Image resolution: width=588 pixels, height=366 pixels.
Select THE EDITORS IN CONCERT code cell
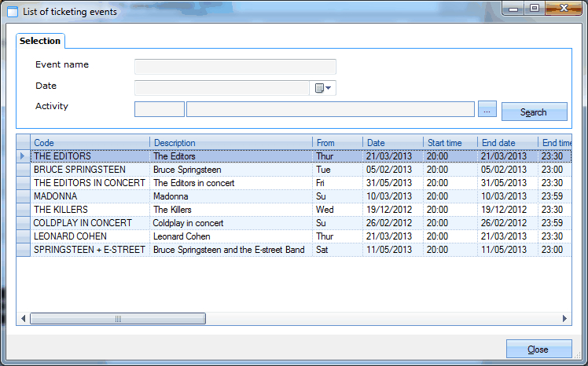click(x=90, y=183)
